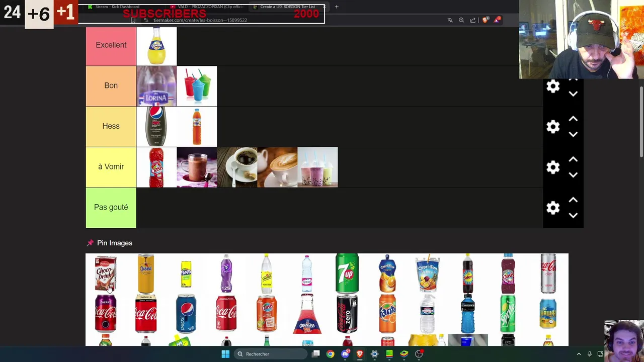Select the Excellent tier label
Image resolution: width=644 pixels, height=362 pixels.
tap(111, 45)
